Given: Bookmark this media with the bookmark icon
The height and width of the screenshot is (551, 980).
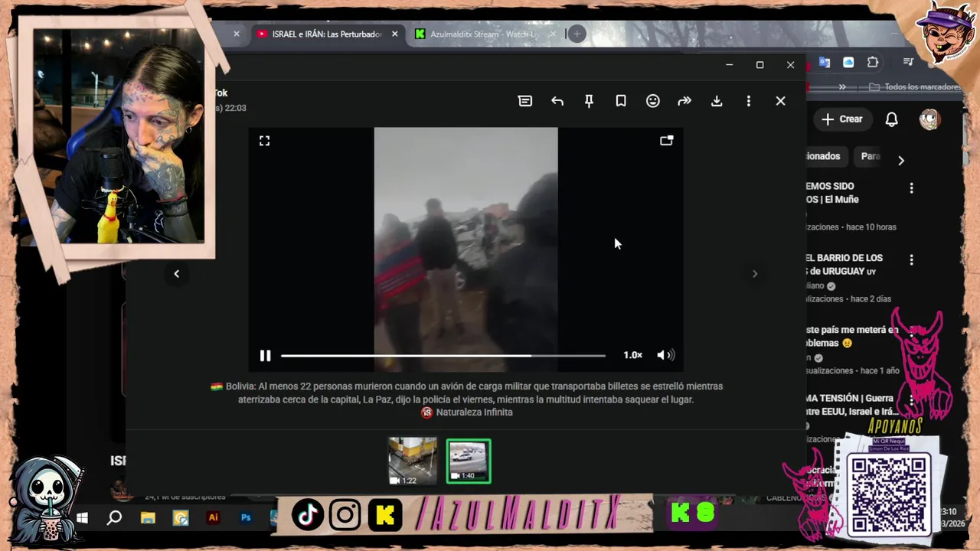Looking at the screenshot, I should click(621, 101).
